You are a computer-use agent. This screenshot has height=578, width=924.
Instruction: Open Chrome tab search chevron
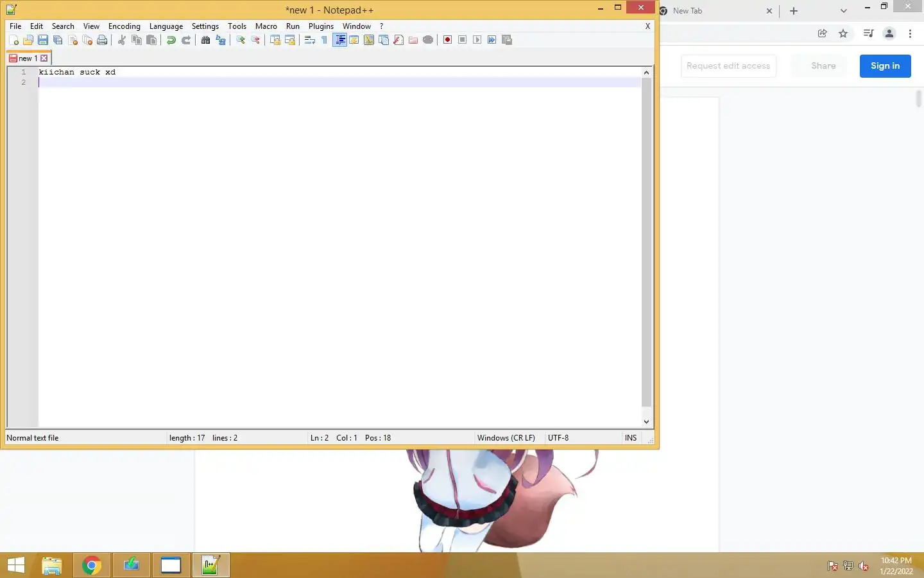tap(844, 11)
